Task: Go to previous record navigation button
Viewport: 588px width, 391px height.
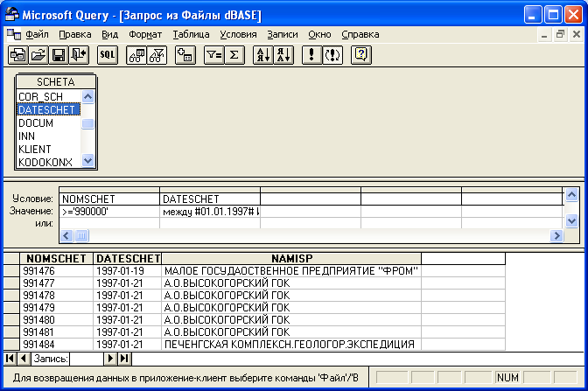Action: pos(24,359)
